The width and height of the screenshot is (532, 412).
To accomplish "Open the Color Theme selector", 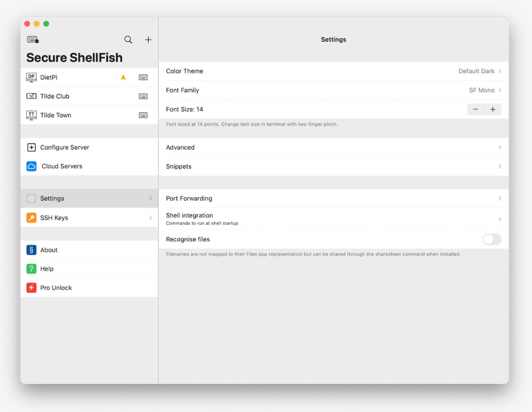I will click(333, 71).
